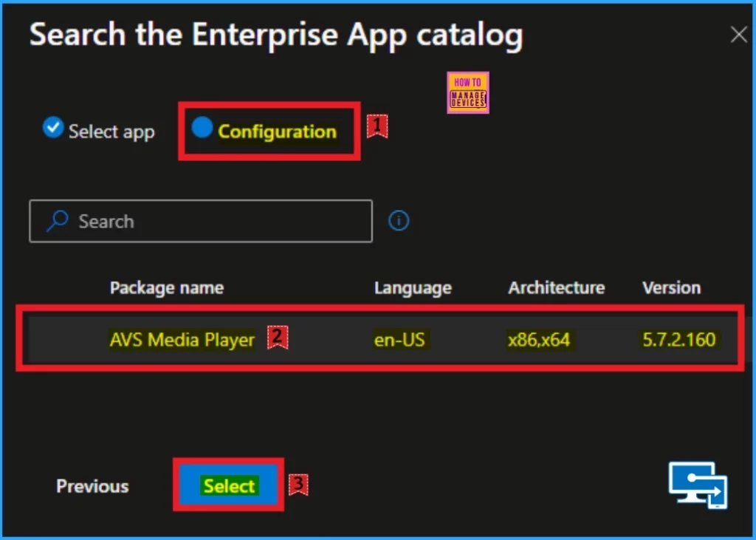Open the info icon beside Search
Viewport: 756px width, 540px height.
coord(399,221)
